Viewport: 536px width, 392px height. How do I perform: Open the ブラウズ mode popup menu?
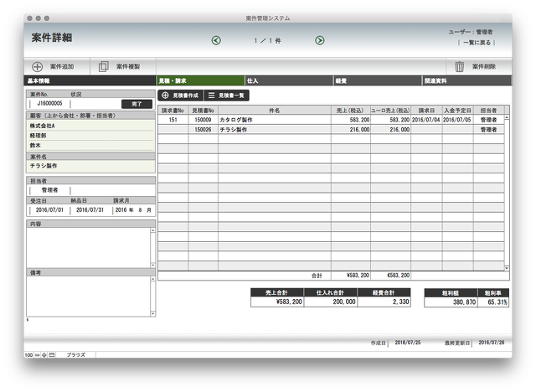pos(77,355)
